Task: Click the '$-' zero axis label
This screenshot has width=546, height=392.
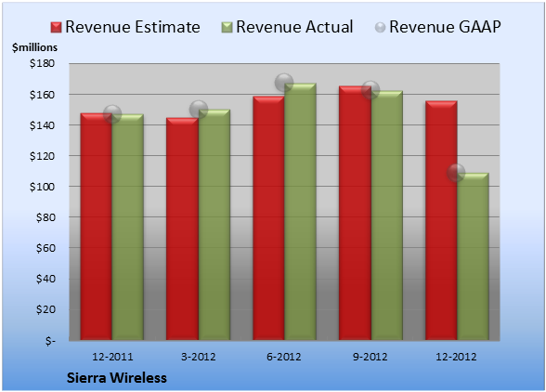Action: [x=50, y=340]
